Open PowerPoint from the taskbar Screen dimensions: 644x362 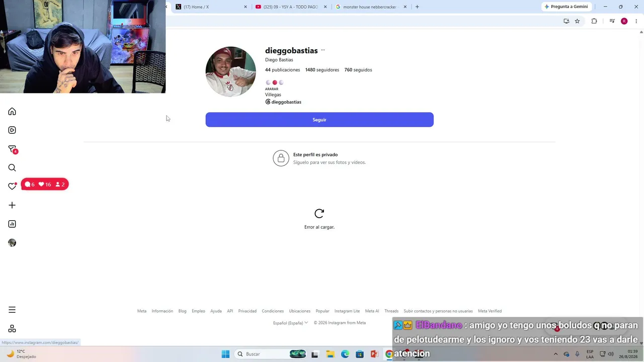(x=374, y=354)
